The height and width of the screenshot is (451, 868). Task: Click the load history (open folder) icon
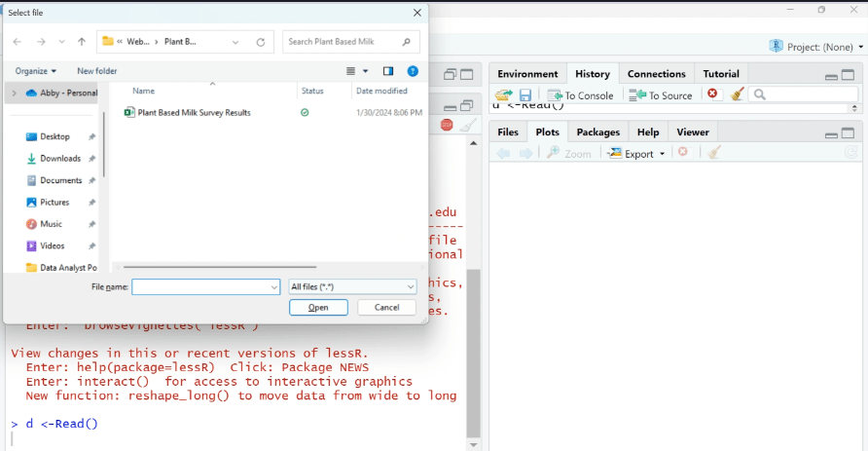click(x=503, y=94)
